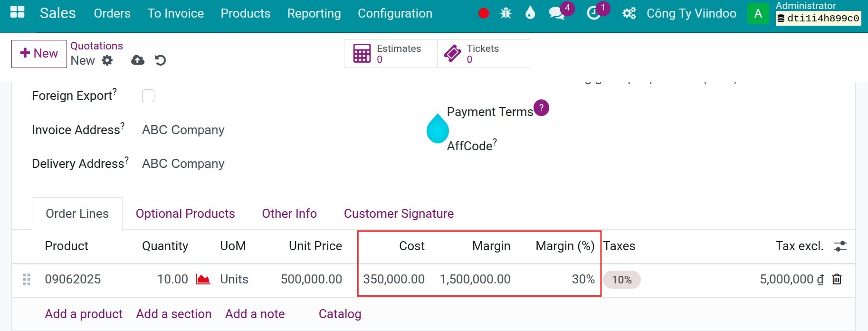The image size is (868, 331).
Task: Click the red recording dot icon
Action: 484,13
